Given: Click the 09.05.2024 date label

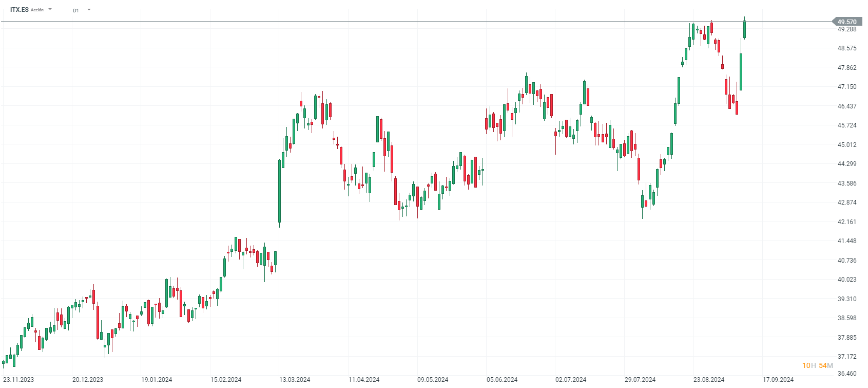Looking at the screenshot, I should point(433,380).
